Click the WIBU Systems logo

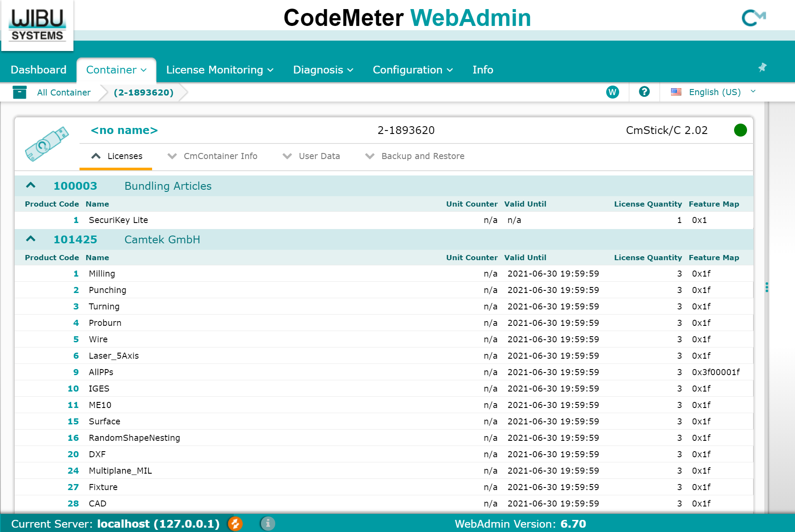coord(38,25)
